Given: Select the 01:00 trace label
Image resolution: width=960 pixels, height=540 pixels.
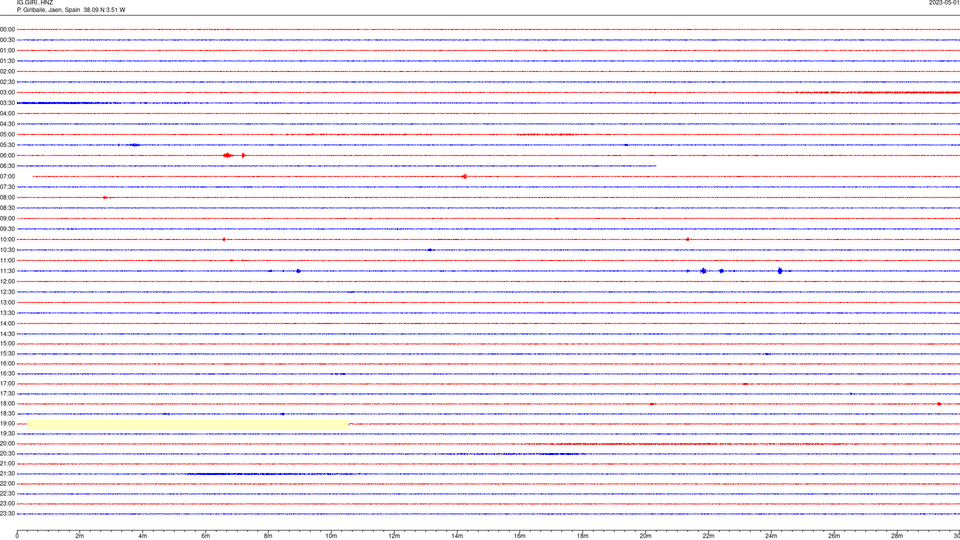Looking at the screenshot, I should 7,50.
